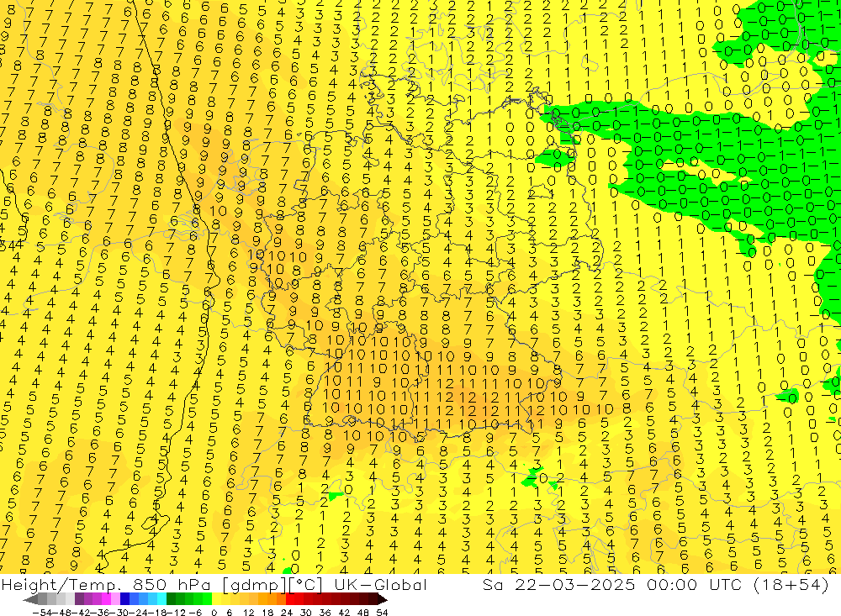Pick the dark green swatch above the -12 label
The height and width of the screenshot is (616, 841).
pyautogui.click(x=171, y=599)
